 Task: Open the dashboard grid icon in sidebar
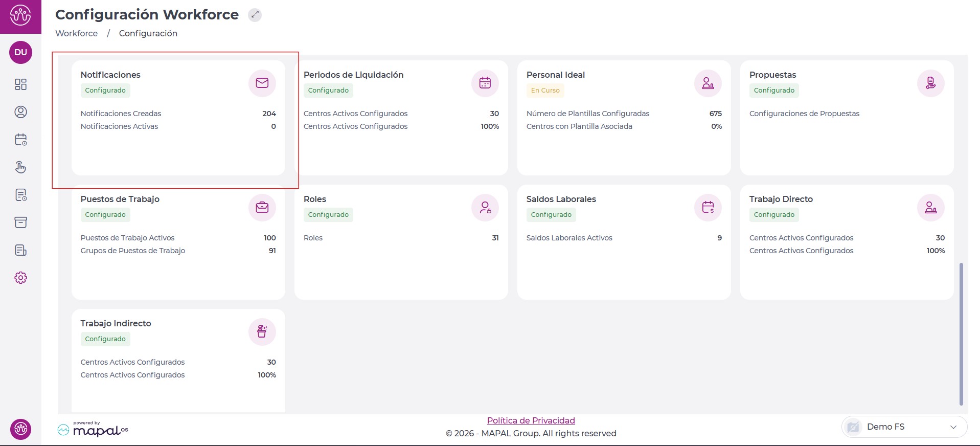(x=20, y=84)
